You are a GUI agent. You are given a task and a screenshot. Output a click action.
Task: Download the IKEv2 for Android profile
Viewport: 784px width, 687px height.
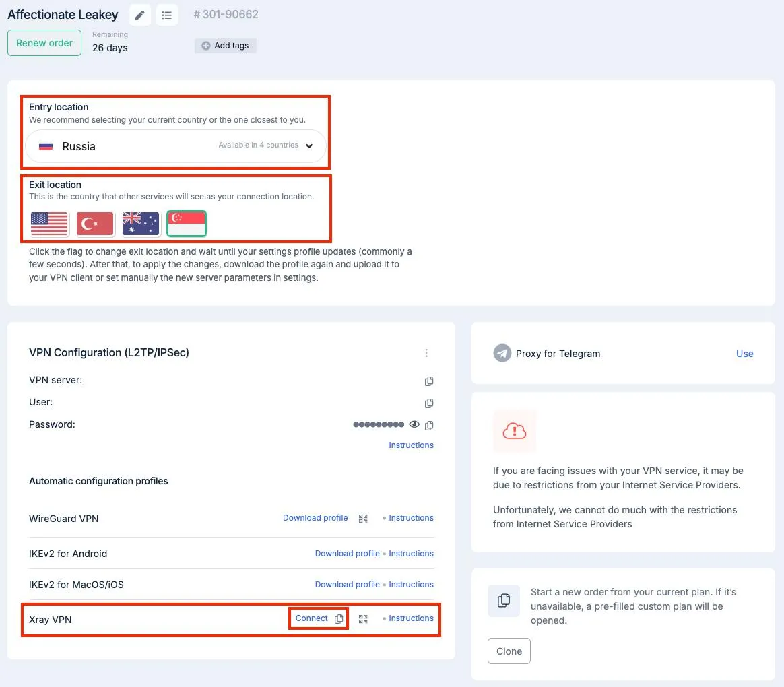coord(347,554)
